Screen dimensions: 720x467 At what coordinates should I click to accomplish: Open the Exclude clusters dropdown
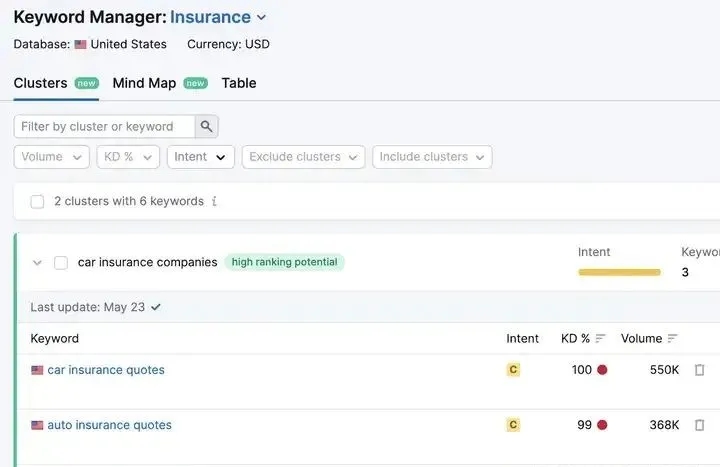304,157
